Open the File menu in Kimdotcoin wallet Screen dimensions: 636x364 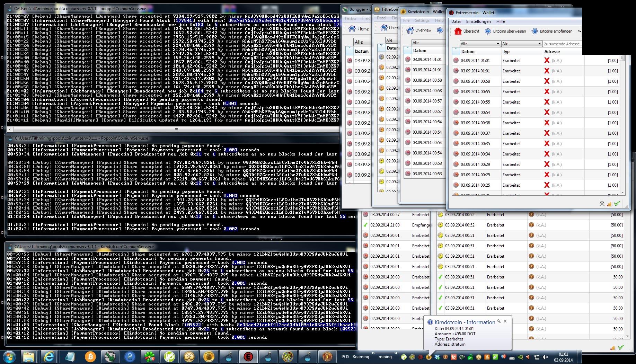click(x=406, y=20)
